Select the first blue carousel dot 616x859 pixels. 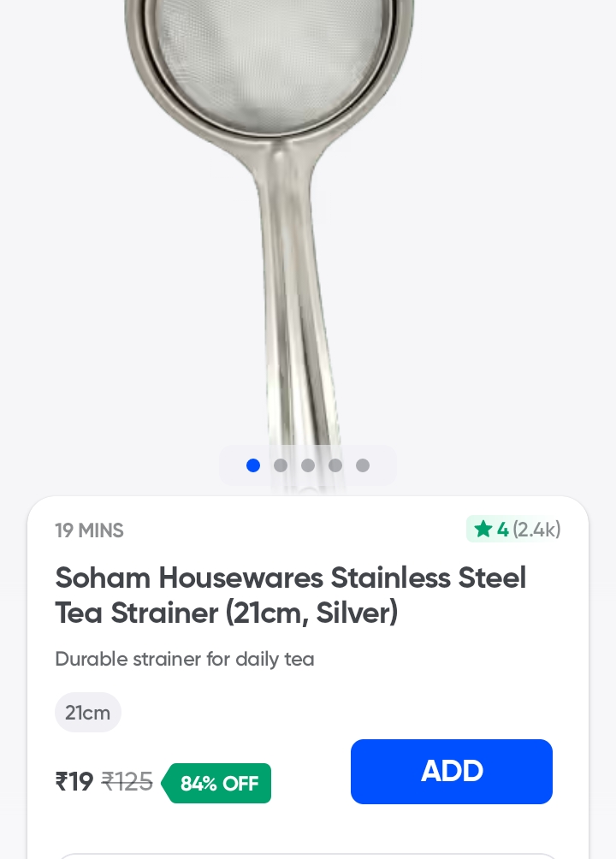point(253,465)
